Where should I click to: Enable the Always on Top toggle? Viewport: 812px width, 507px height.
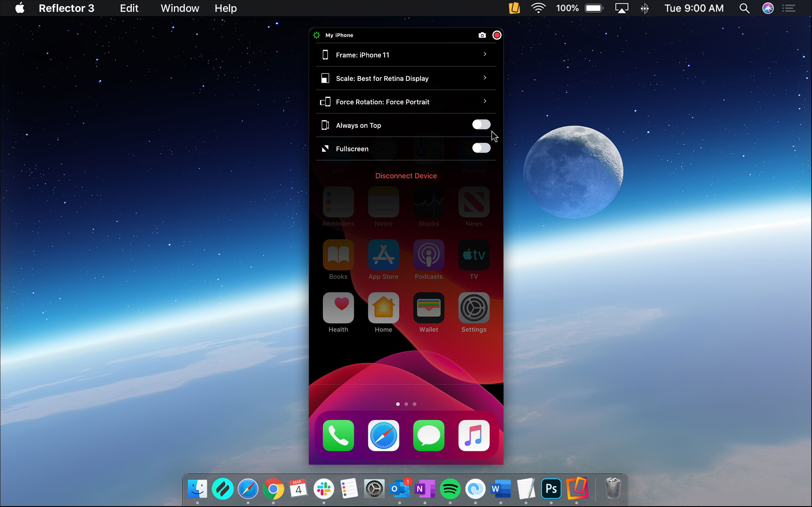pyautogui.click(x=481, y=125)
